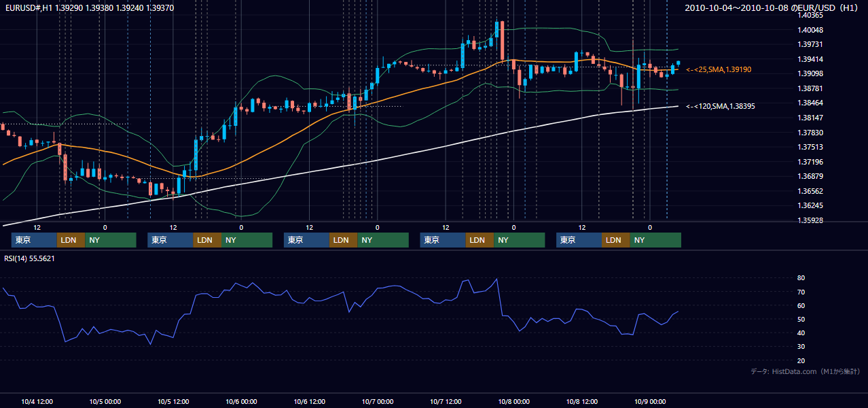Select the RSI(14) 55.5621 indicator label
Viewport: 868px width, 408px height.
[29, 258]
